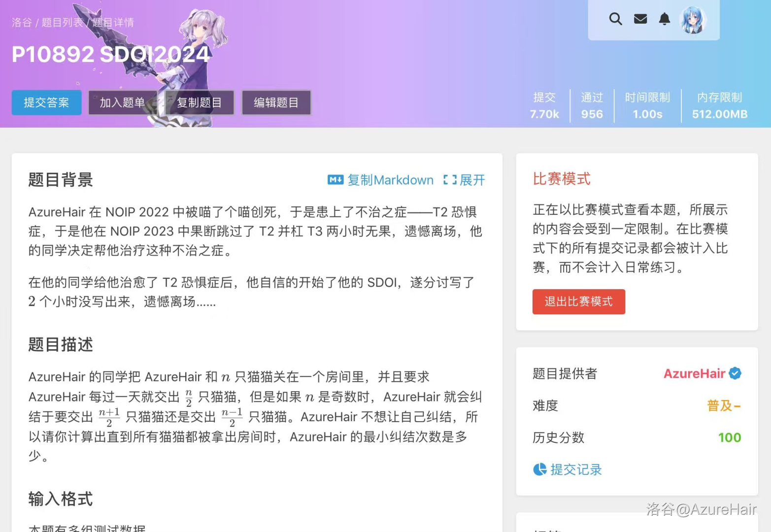771x532 pixels.
Task: Open the 编辑题目 editor button
Action: point(276,102)
